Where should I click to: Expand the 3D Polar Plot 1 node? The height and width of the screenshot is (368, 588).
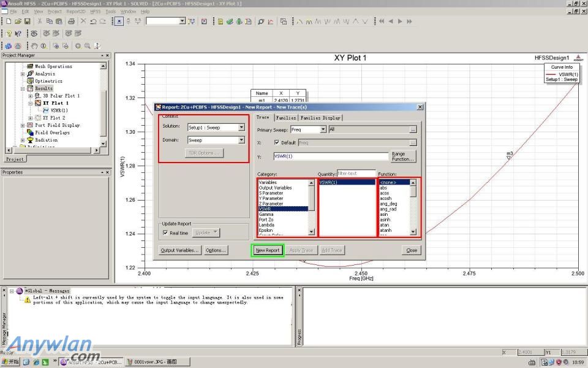(31, 96)
